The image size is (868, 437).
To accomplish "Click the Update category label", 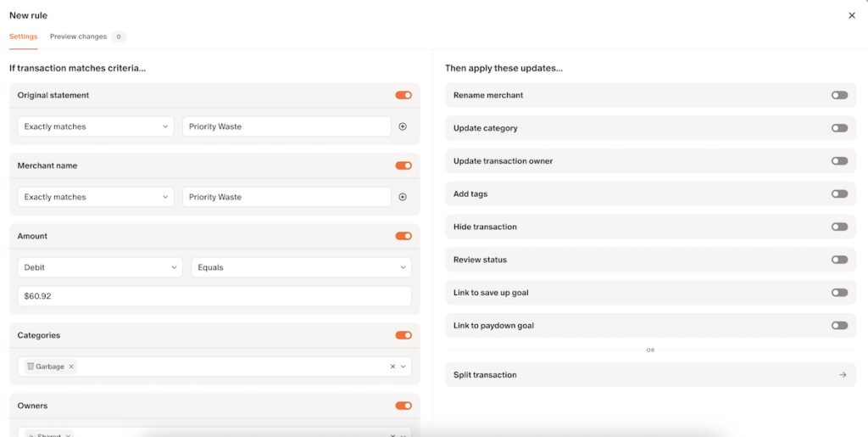I will [x=486, y=128].
